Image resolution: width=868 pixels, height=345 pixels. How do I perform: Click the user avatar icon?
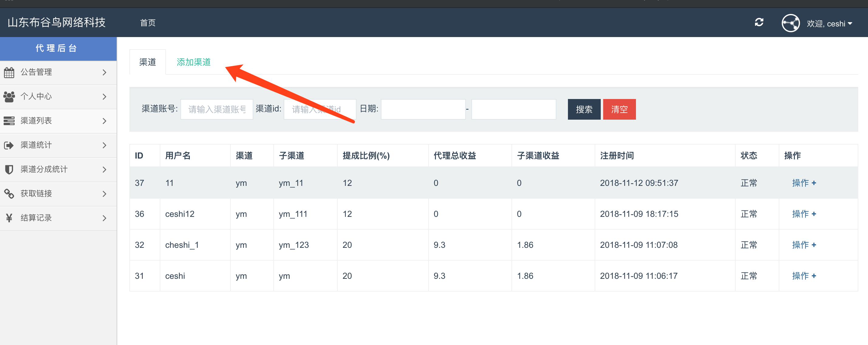[x=790, y=23]
